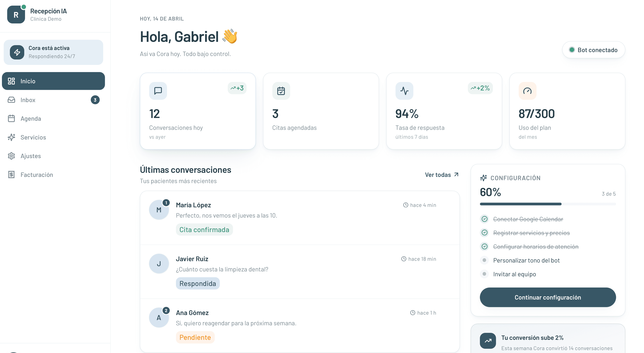Open the Inicio menu item
Viewport: 644px width, 353px height.
pos(53,81)
